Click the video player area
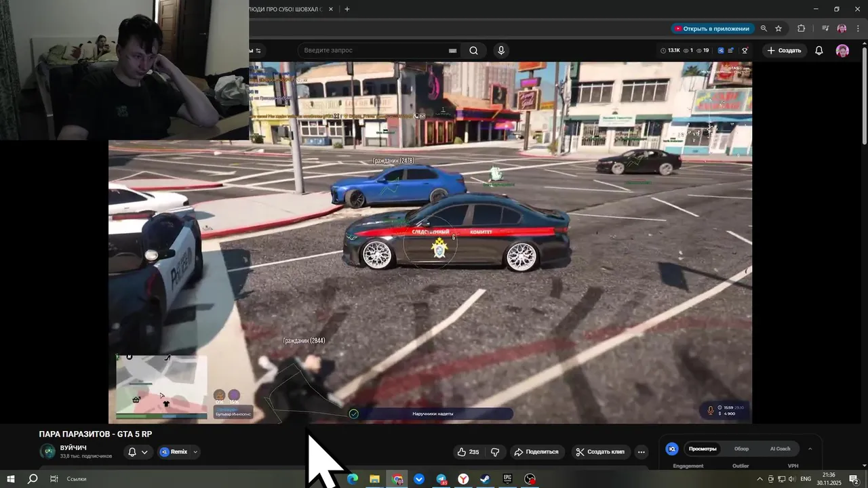 (430, 243)
